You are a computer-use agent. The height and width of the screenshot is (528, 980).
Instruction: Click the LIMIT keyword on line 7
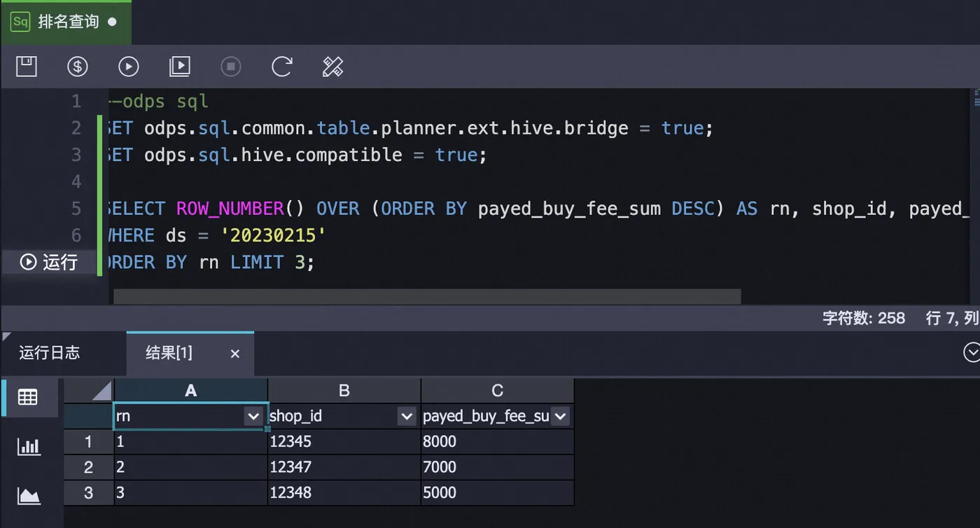point(257,263)
